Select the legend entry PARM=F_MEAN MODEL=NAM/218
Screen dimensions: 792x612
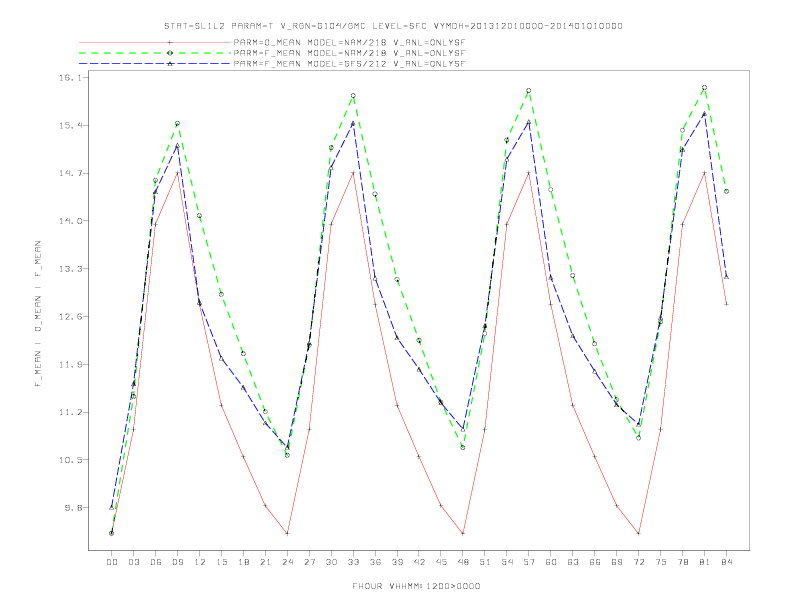[349, 53]
